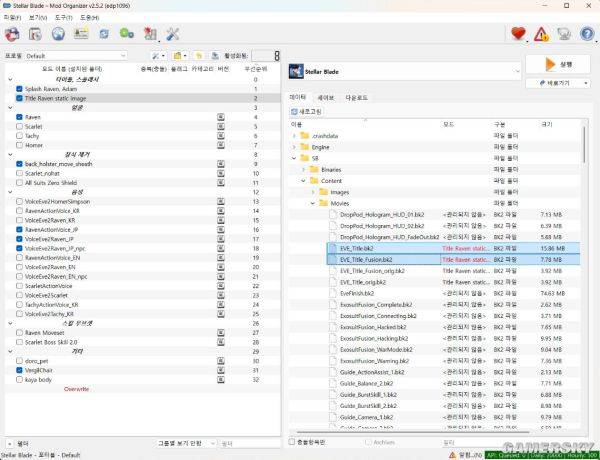Image resolution: width=600 pixels, height=460 pixels.
Task: Click the content icon in the kaya body row
Action: [221, 380]
